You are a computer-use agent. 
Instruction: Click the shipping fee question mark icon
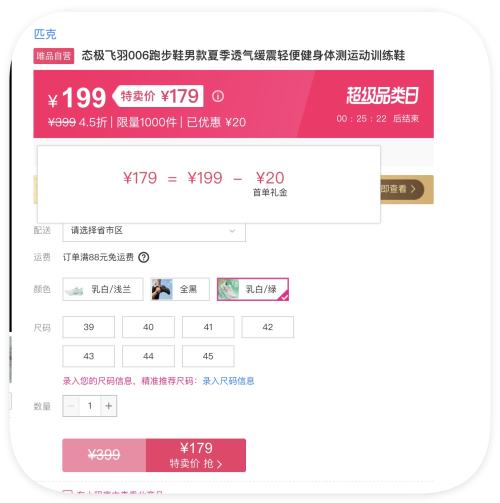point(144,257)
